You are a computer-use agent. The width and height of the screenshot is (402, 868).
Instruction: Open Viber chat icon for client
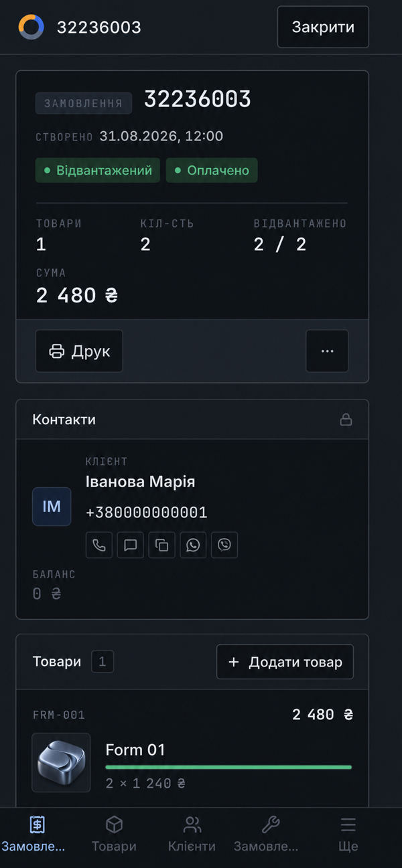[224, 545]
